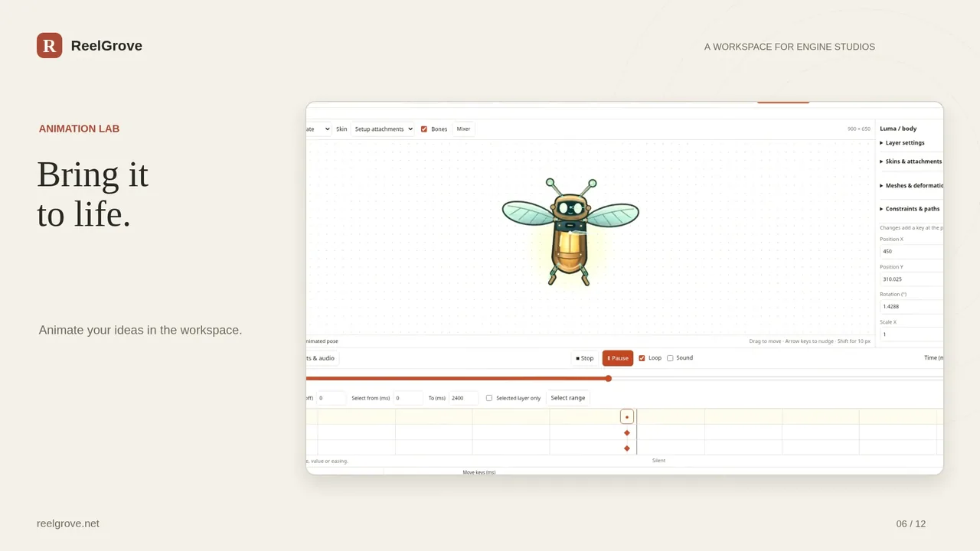Select the circled keyframe on top timeline row
980x551 pixels.
[x=627, y=417]
